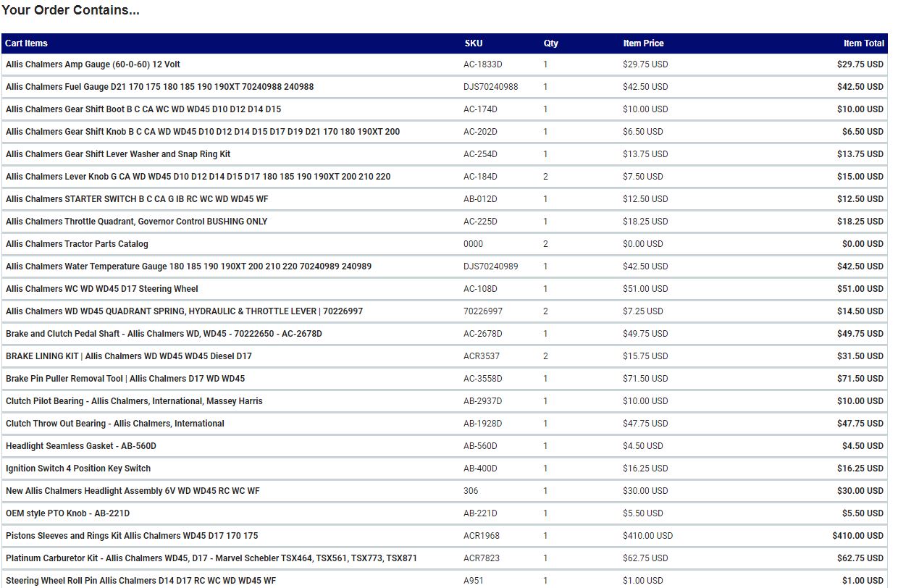
Task: Select the Headlight Assembly 6V item name
Action: 133,491
